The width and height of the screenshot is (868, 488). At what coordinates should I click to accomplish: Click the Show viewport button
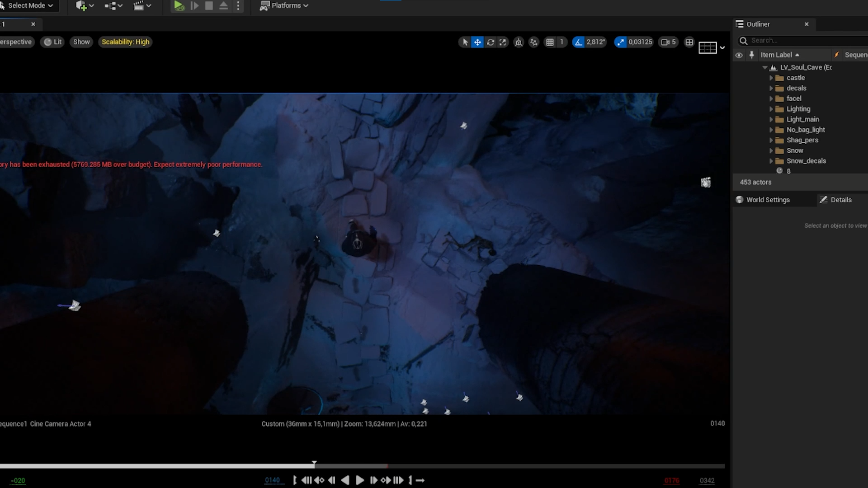tap(81, 42)
